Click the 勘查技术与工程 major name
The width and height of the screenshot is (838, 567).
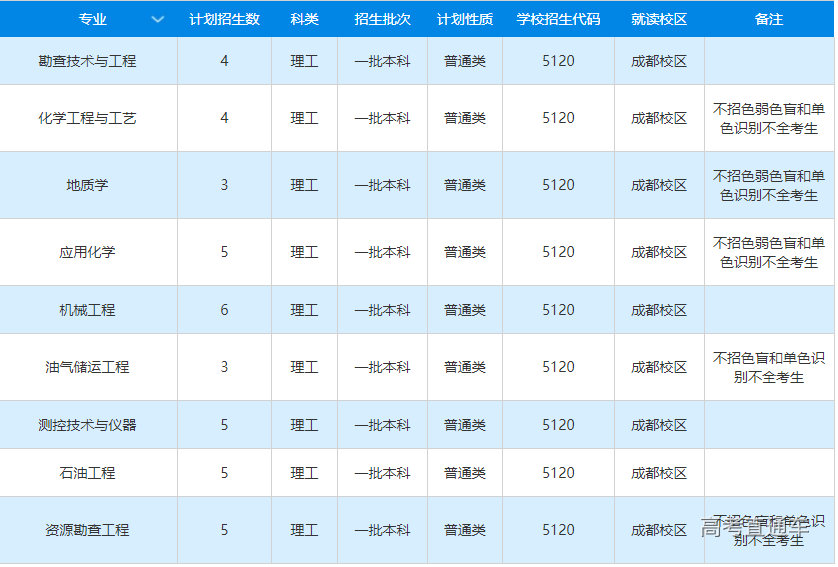[x=87, y=61]
